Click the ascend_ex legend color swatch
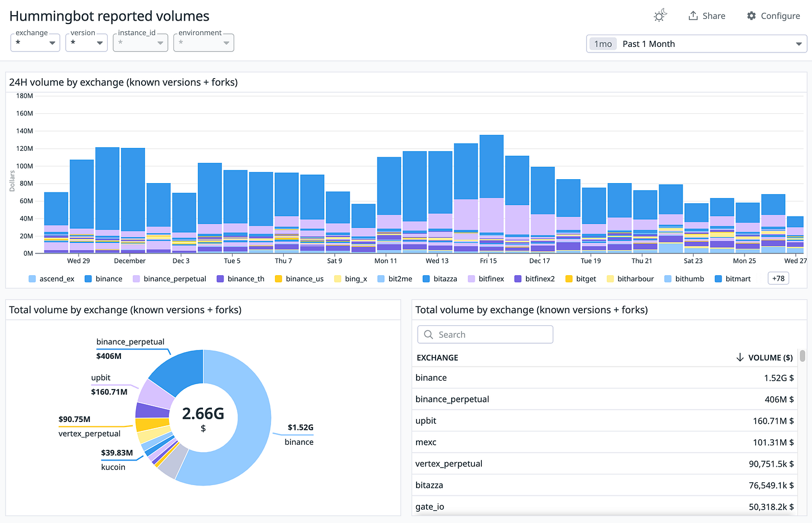Image resolution: width=812 pixels, height=523 pixels. [32, 279]
